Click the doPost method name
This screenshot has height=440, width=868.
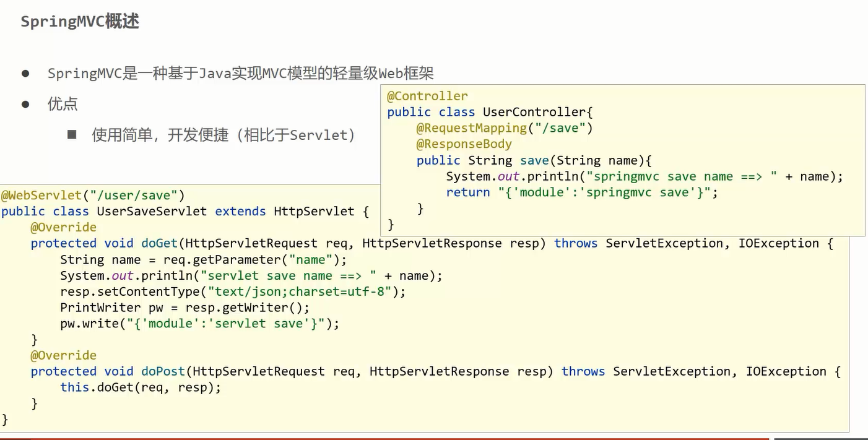click(163, 371)
